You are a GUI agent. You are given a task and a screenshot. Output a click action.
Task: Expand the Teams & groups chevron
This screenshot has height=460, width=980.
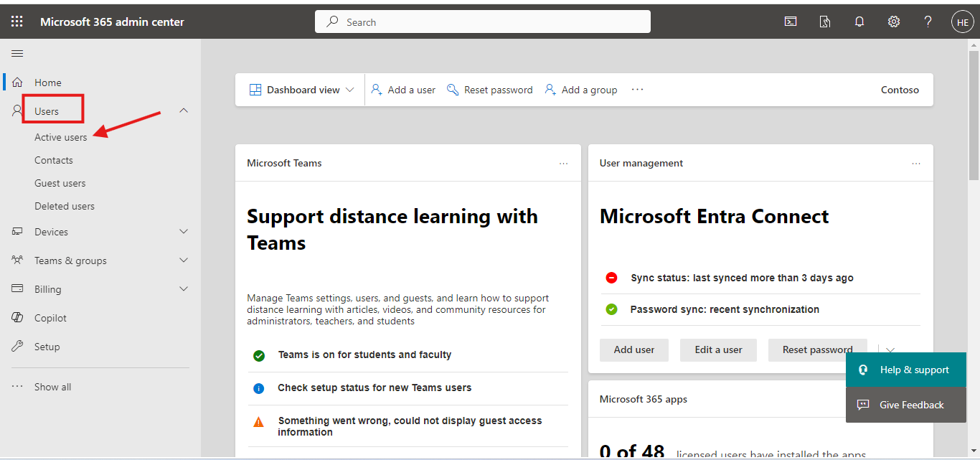click(184, 260)
